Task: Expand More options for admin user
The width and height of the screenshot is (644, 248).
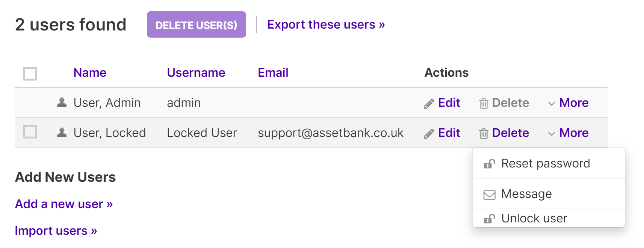Action: pyautogui.click(x=568, y=103)
